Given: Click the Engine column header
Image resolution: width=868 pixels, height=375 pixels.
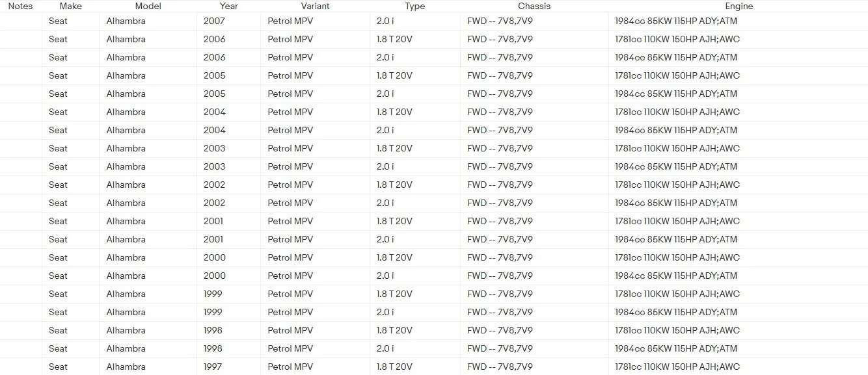Looking at the screenshot, I should click(x=739, y=6).
